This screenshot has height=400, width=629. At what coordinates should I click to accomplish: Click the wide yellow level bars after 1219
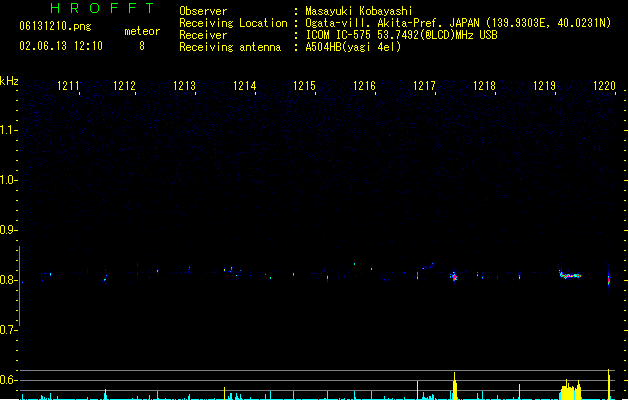(570, 390)
